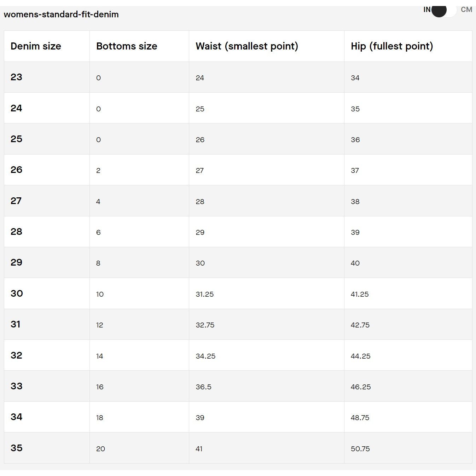Click the 44.25 hip value
476x476 pixels.
[361, 356]
